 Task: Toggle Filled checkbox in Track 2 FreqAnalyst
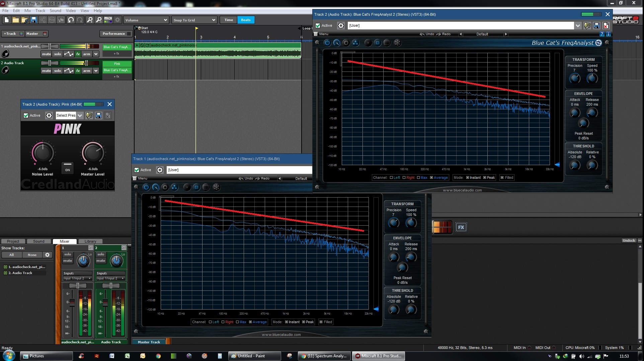point(502,177)
